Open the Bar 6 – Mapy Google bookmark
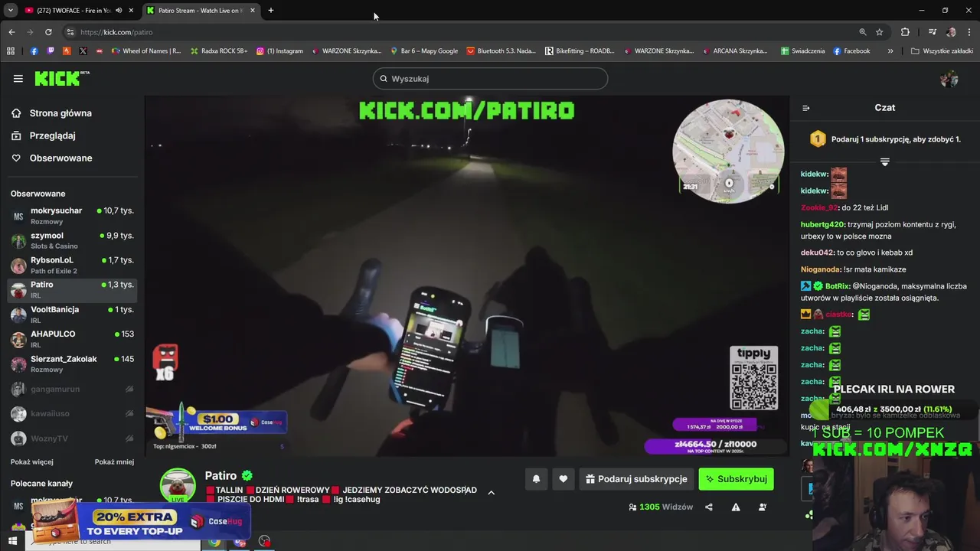 [424, 51]
